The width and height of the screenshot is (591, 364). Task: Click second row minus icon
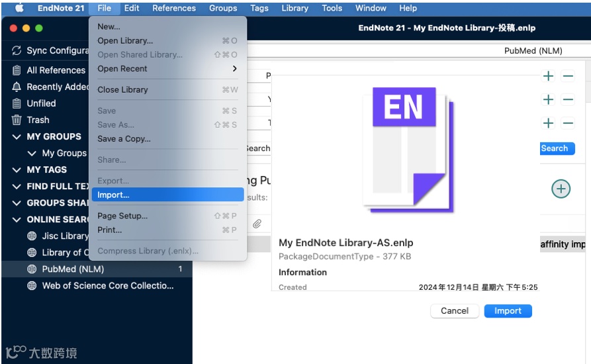568,99
